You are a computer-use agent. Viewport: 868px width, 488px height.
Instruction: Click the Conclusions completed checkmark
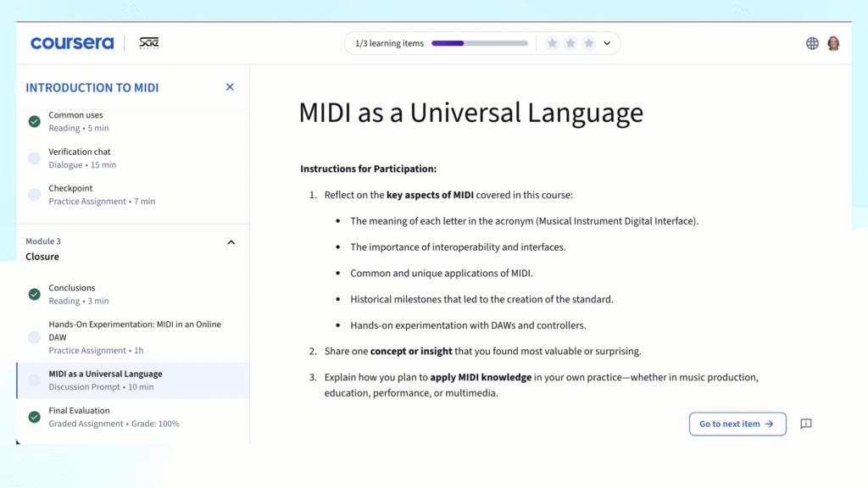pos(34,294)
